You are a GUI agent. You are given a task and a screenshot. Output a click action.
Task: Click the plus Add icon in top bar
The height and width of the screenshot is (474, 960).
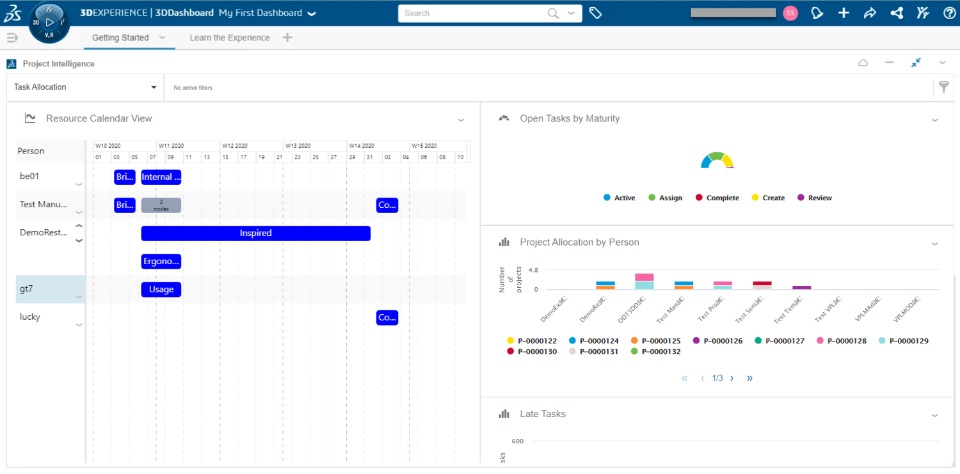tap(844, 13)
